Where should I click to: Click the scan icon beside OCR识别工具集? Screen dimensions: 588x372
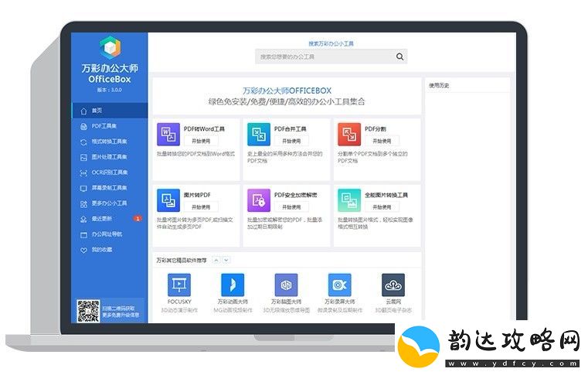(x=83, y=172)
